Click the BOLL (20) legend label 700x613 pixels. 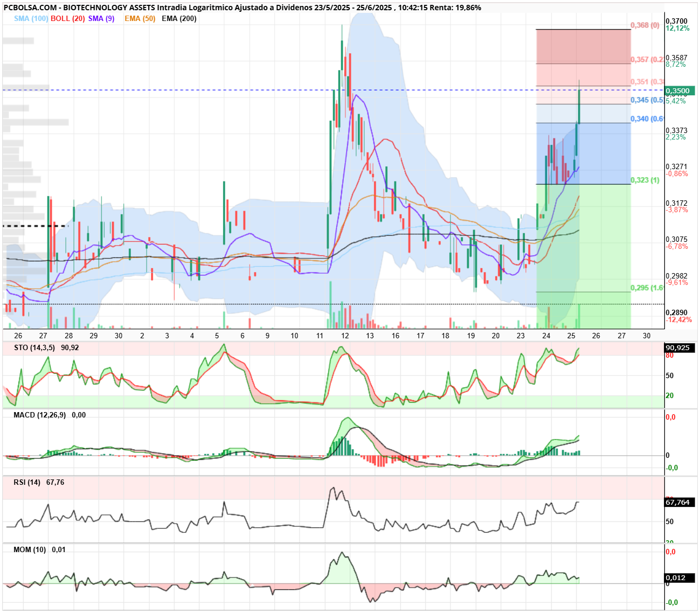click(x=68, y=18)
